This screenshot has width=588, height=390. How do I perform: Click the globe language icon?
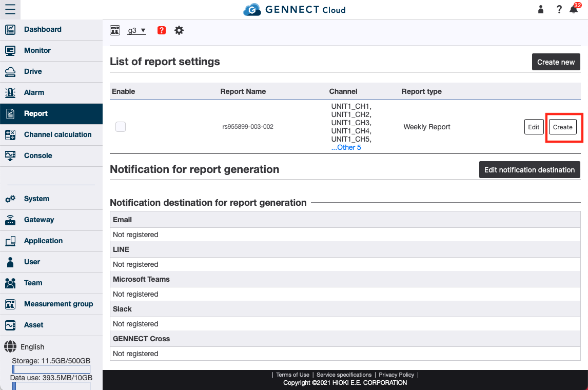coord(10,346)
